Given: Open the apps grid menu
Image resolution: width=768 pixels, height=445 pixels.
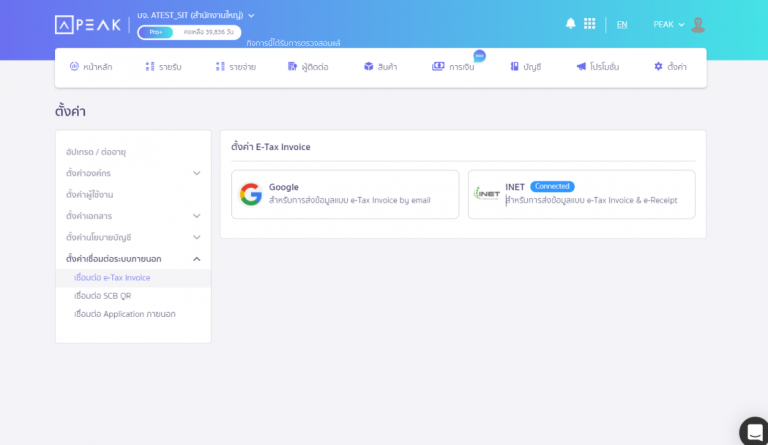Looking at the screenshot, I should (590, 24).
